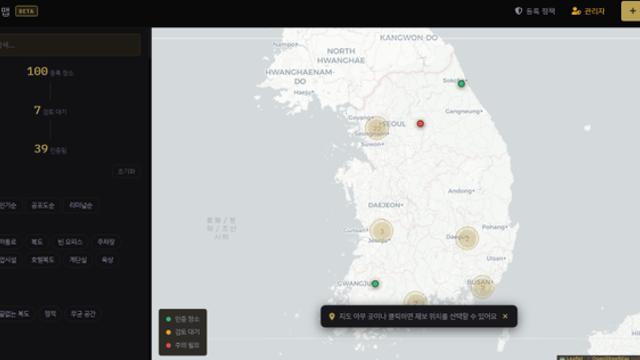Select the green marker near Sokcho
The width and height of the screenshot is (640, 360).
coord(461,84)
